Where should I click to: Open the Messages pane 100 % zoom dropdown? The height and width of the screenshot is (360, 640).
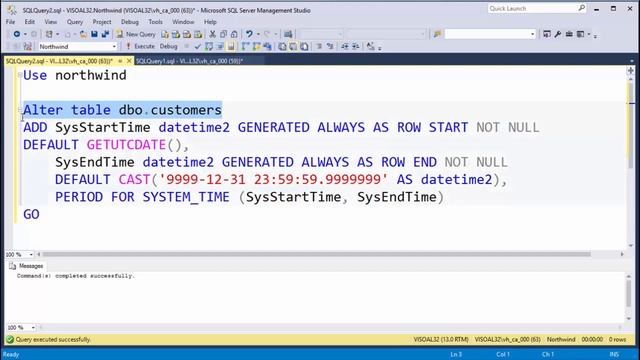(x=33, y=327)
